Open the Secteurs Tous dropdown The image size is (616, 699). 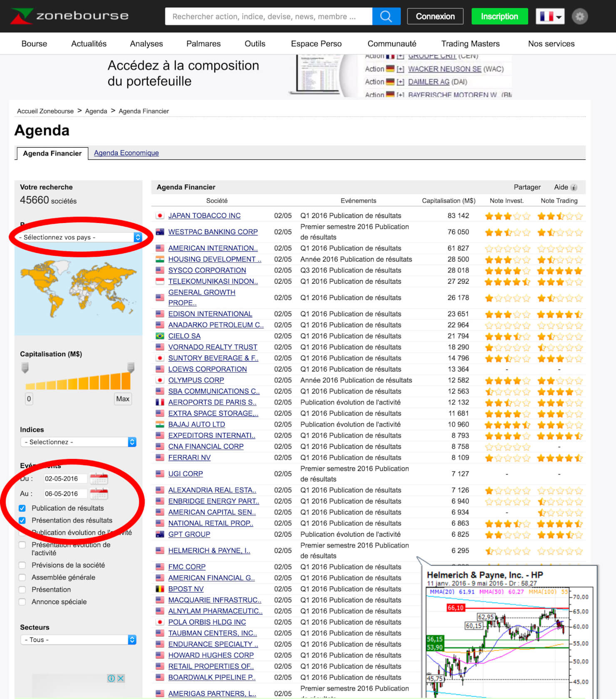point(78,640)
